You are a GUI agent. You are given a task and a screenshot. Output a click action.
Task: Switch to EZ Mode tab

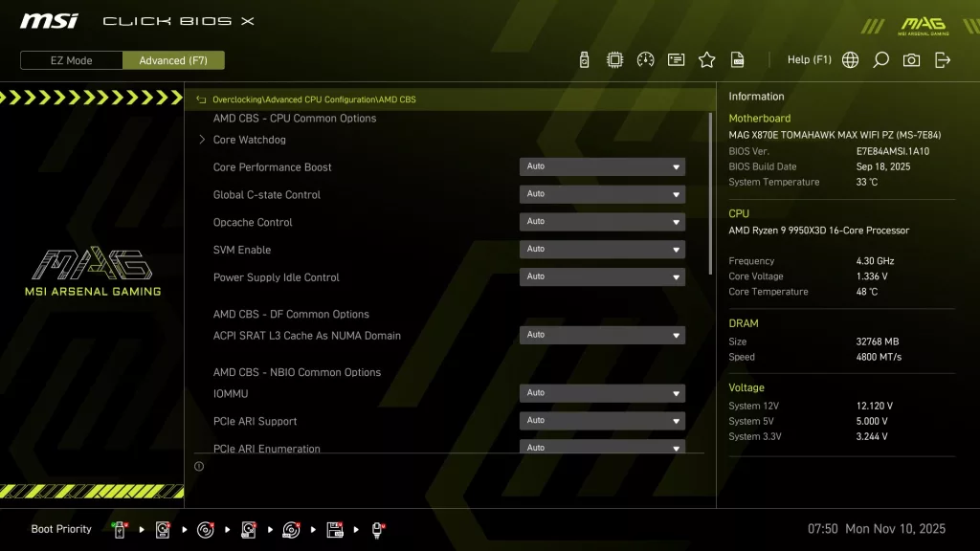(x=70, y=60)
